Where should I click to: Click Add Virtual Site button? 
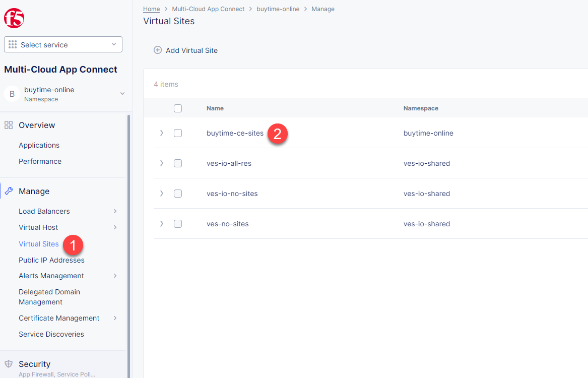(x=185, y=50)
